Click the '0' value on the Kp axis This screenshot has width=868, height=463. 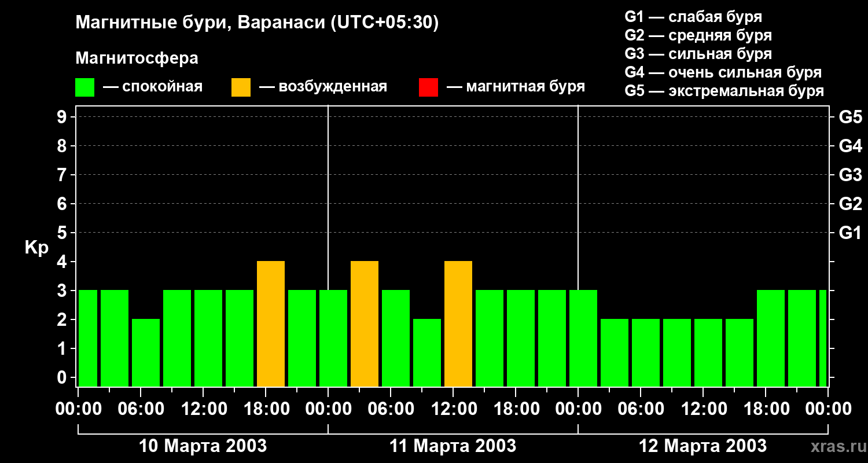tap(63, 377)
